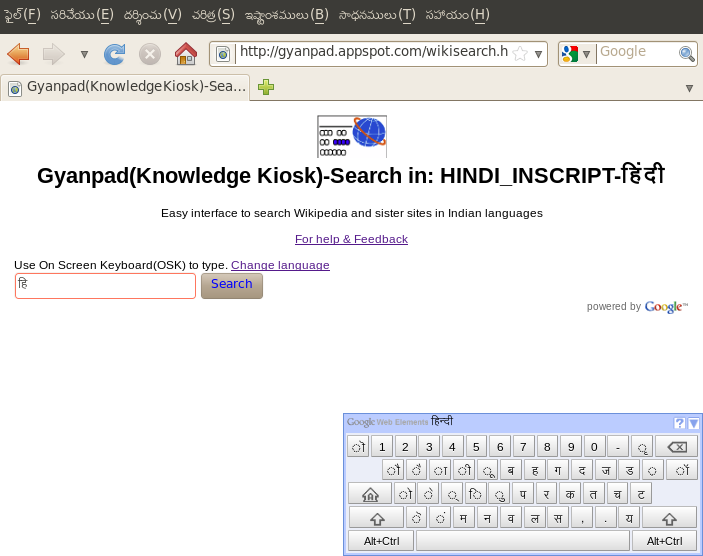Open the దర్శించు(V) View menu

point(152,15)
